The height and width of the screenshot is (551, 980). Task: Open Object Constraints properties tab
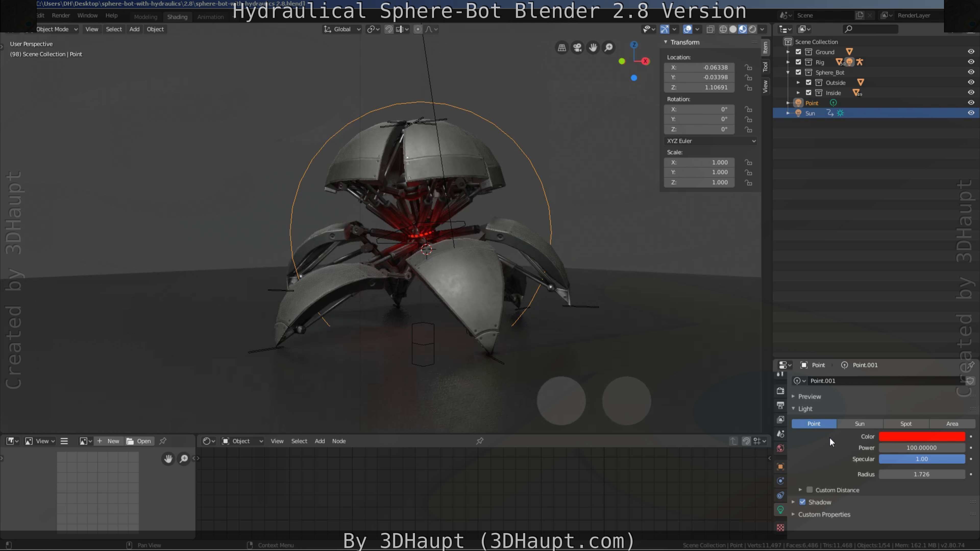point(780,495)
